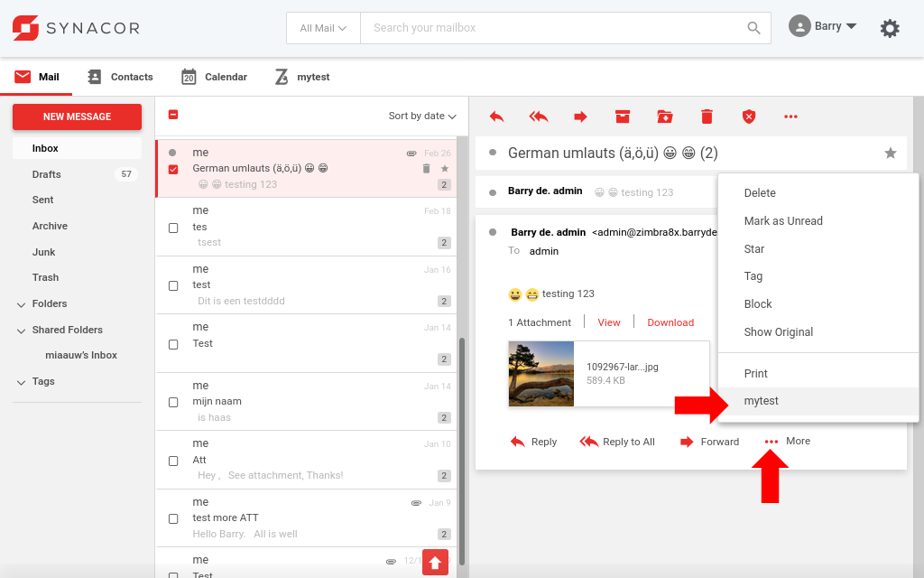Click Reply to All below the message
This screenshot has width=924, height=578.
[617, 442]
